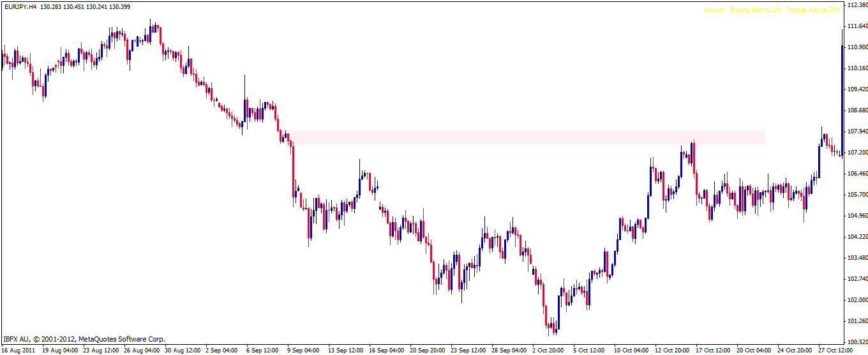The image size is (868, 355).
Task: Select the 16 Aug 2011 date label
Action: pos(19,350)
